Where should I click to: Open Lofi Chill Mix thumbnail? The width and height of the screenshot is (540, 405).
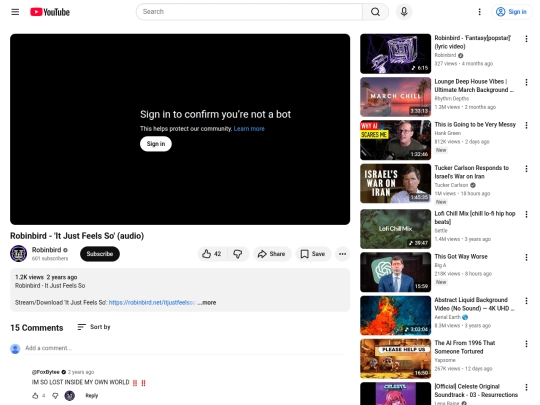pos(395,229)
